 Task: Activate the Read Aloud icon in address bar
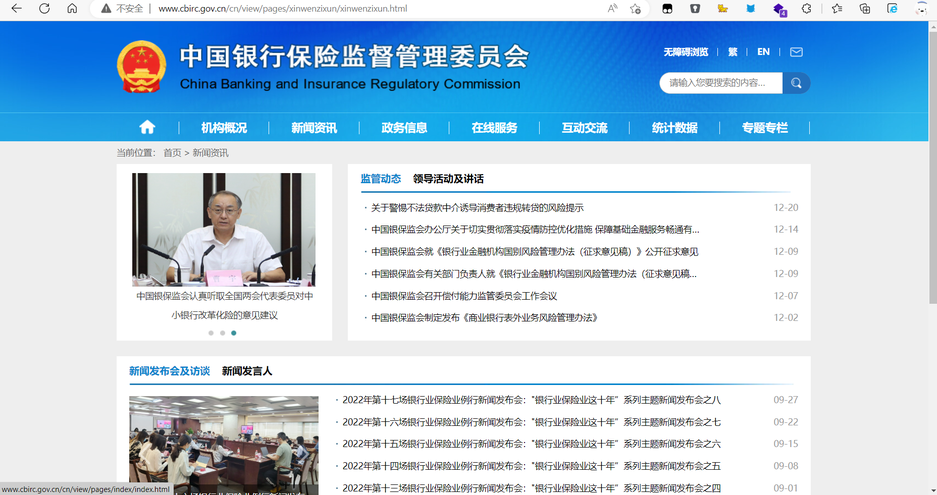(x=612, y=8)
